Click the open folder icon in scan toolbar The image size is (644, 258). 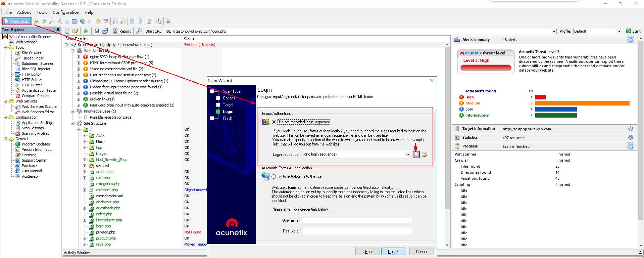[x=75, y=31]
